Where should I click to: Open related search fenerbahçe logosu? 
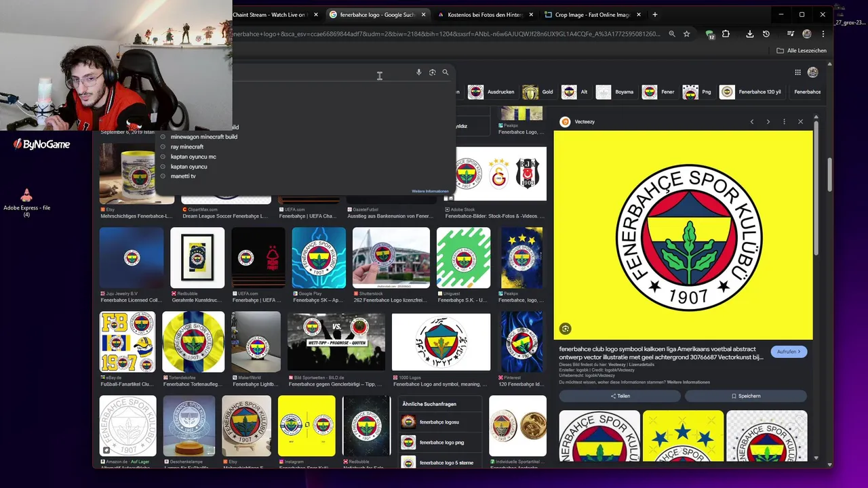point(440,422)
